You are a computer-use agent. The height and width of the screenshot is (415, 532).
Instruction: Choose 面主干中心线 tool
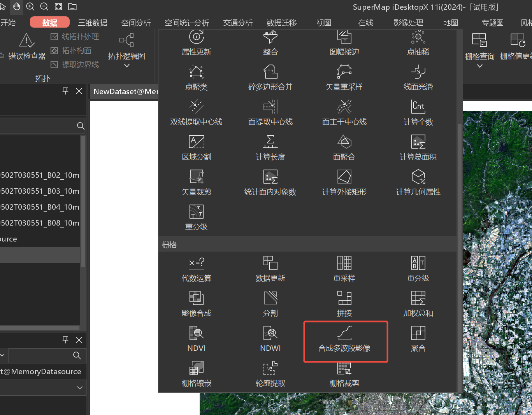[x=344, y=113]
